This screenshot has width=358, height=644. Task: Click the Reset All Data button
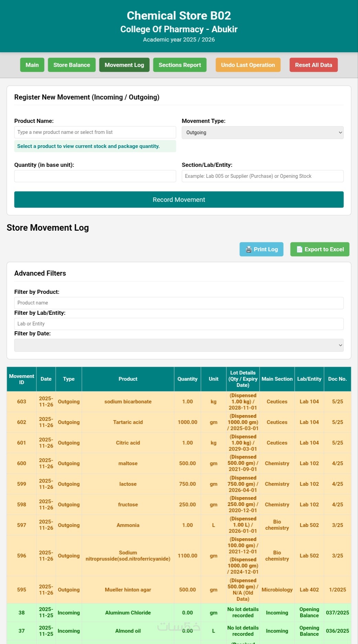[x=313, y=65]
